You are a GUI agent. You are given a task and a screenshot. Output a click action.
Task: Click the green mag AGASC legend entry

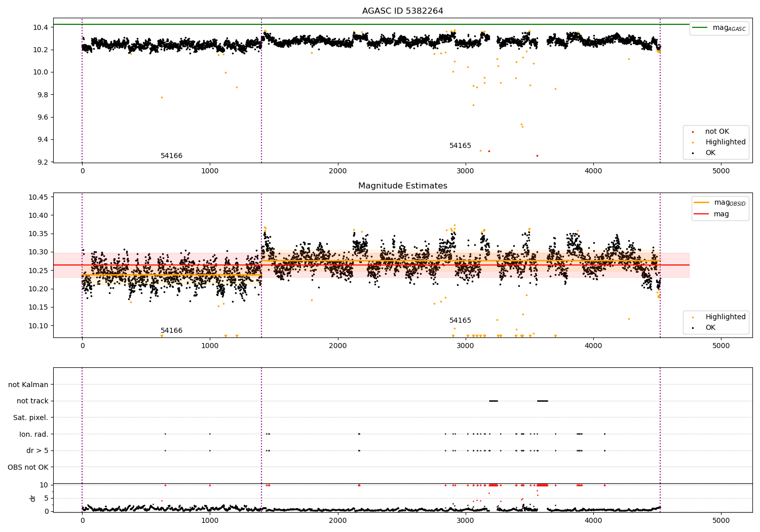719,28
